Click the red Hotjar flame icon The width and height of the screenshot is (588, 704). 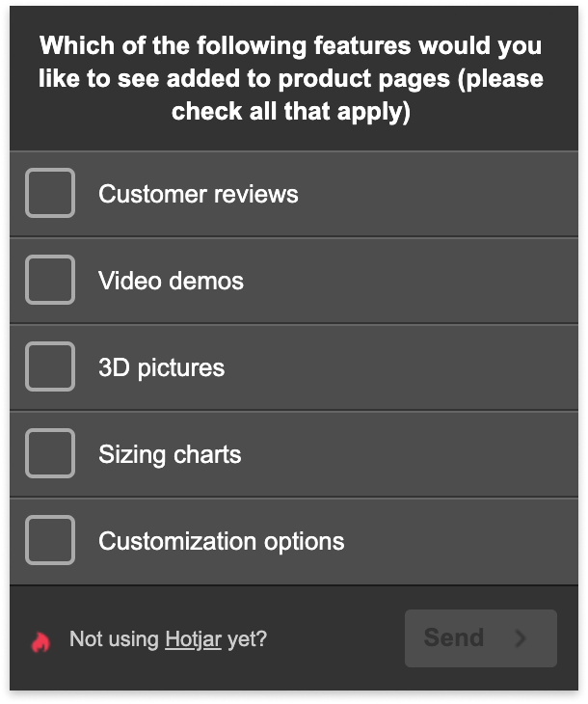(40, 641)
